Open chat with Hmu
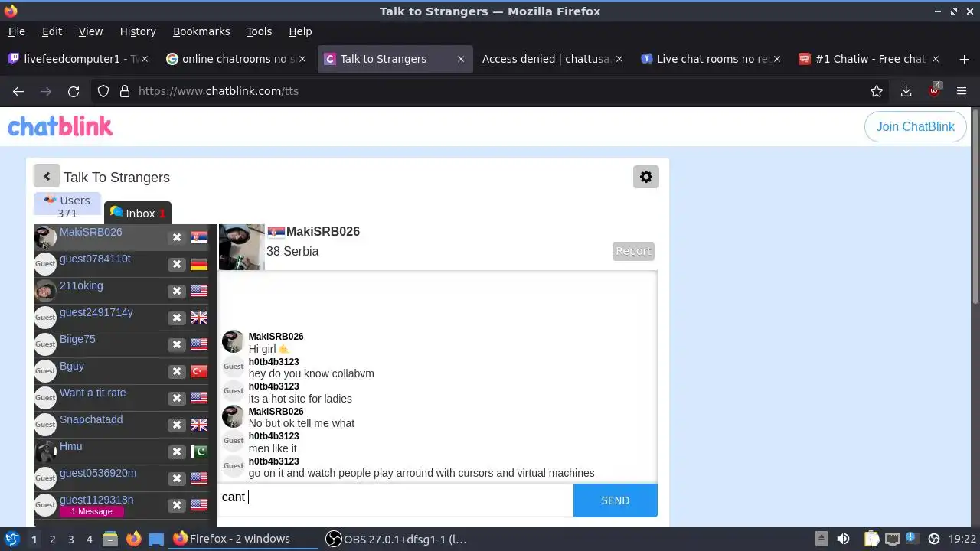The height and width of the screenshot is (551, 980). coord(70,446)
